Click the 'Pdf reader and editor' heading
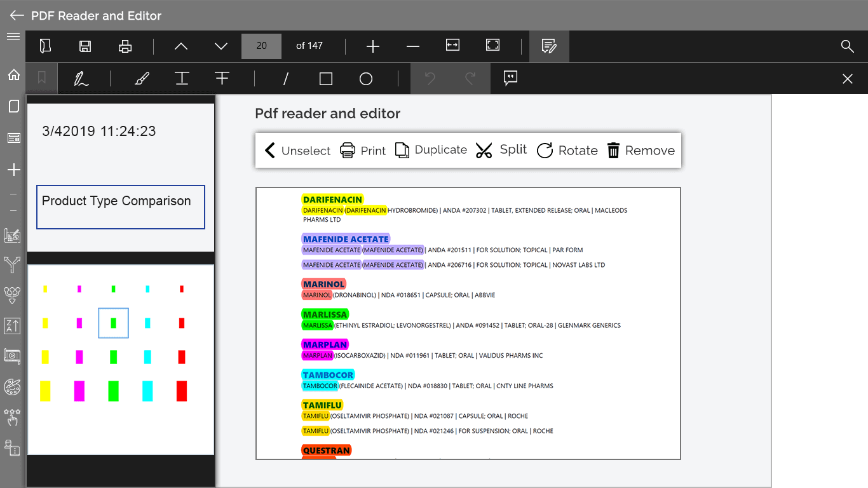Image resolution: width=868 pixels, height=488 pixels. tap(328, 114)
